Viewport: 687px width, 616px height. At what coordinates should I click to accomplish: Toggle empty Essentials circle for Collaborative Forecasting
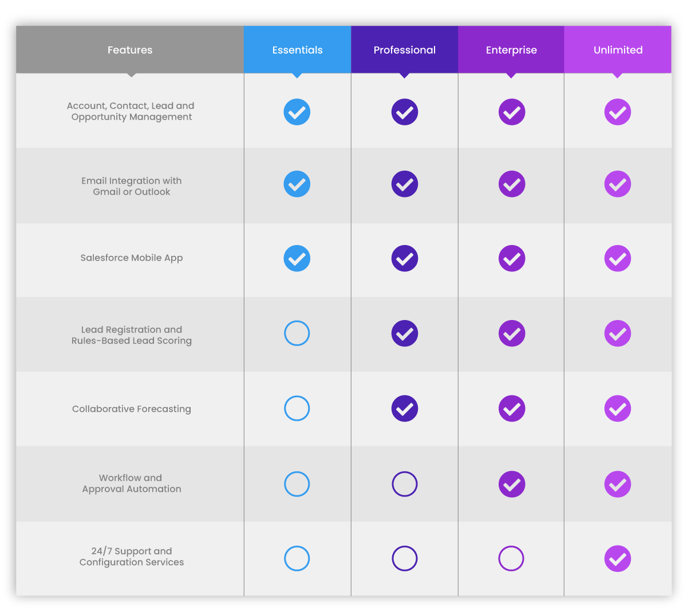pyautogui.click(x=297, y=409)
